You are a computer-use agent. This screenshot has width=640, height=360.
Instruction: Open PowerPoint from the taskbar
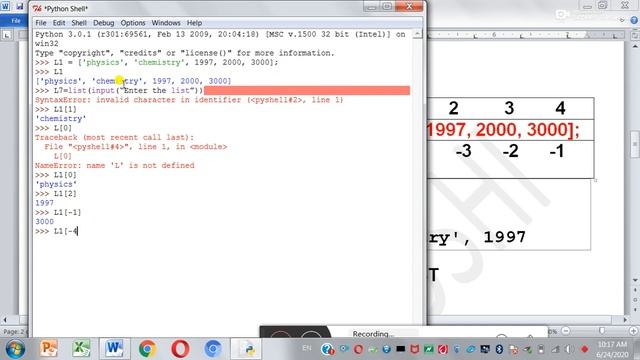(49, 349)
